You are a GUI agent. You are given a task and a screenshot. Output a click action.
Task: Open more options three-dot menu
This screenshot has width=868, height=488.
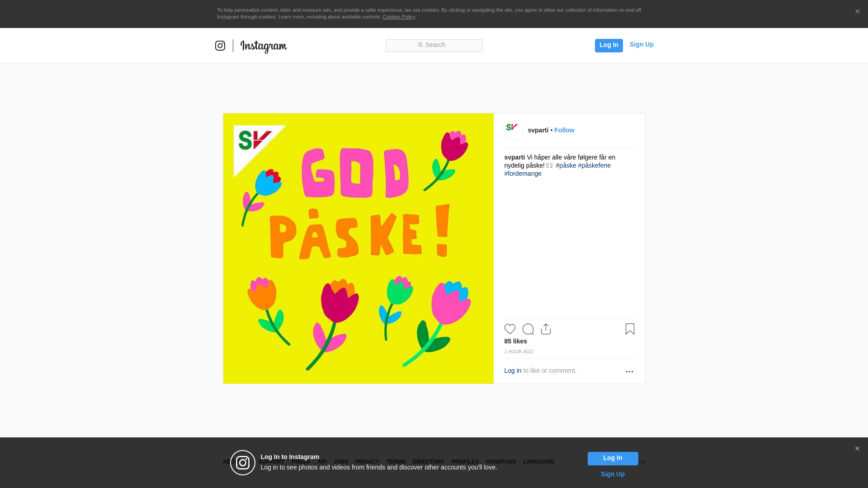(629, 371)
